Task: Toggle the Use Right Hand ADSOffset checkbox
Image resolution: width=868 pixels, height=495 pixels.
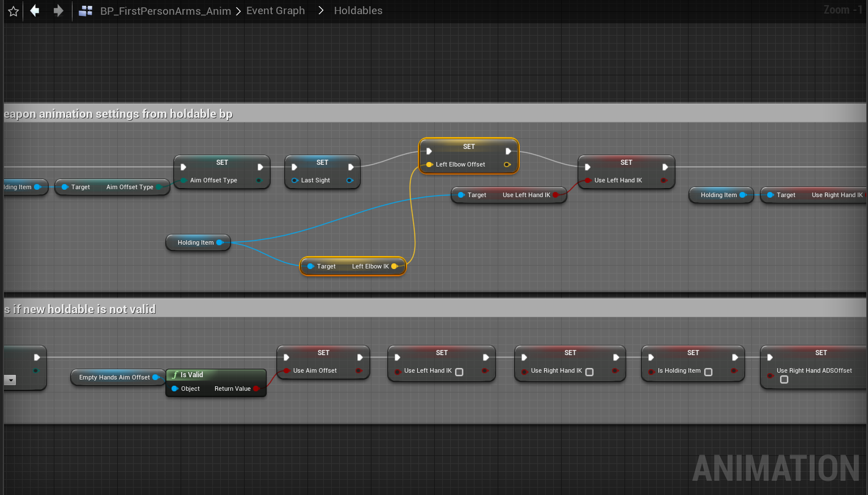Action: click(784, 379)
